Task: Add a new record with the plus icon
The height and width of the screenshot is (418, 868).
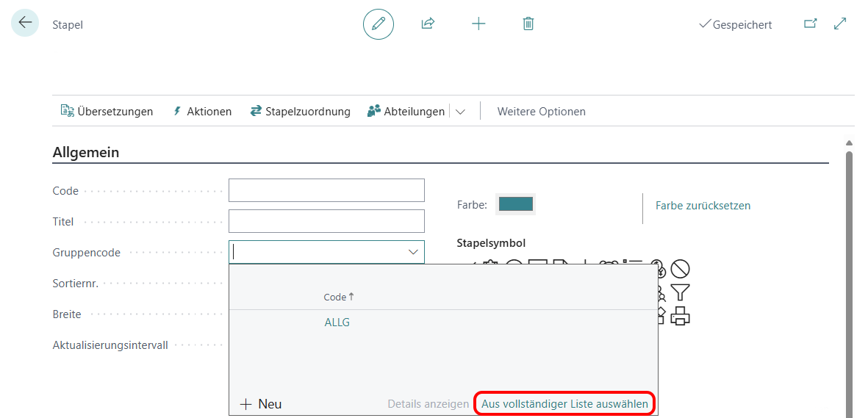Action: pos(478,24)
